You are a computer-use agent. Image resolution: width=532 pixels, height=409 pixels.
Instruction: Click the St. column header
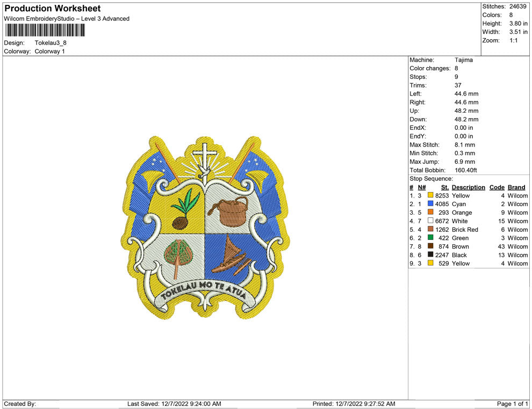(445, 187)
